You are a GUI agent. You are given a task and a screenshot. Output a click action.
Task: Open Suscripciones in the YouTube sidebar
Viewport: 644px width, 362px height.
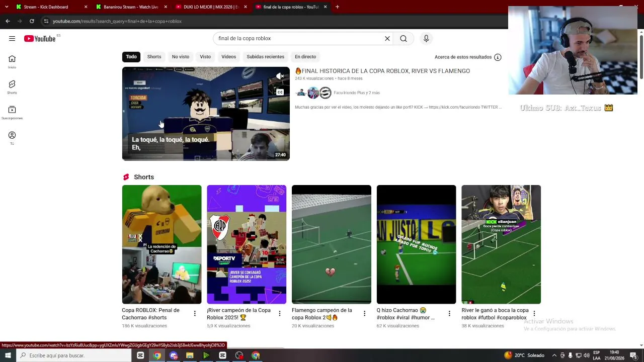tap(12, 113)
